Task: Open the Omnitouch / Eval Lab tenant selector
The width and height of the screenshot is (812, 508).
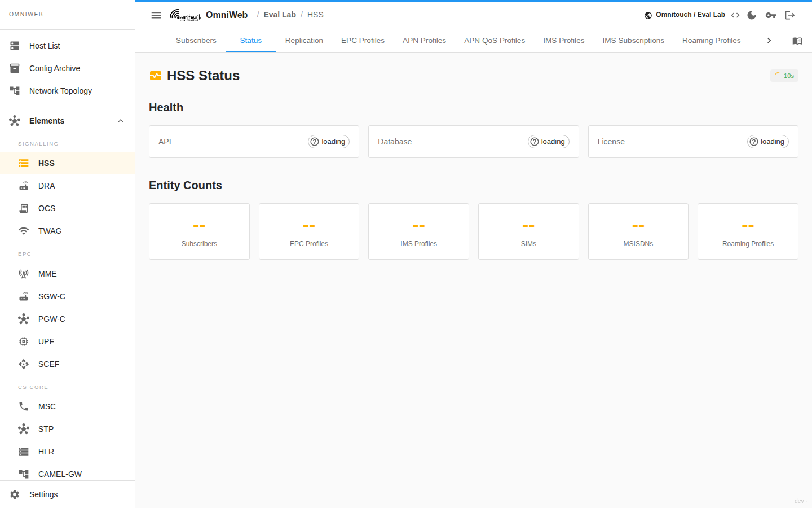Action: click(x=685, y=15)
